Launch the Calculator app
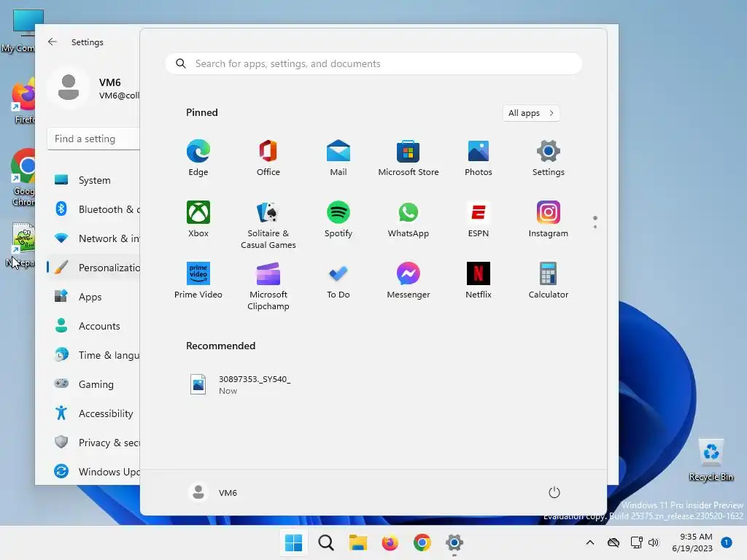This screenshot has width=747, height=560. pos(549,281)
